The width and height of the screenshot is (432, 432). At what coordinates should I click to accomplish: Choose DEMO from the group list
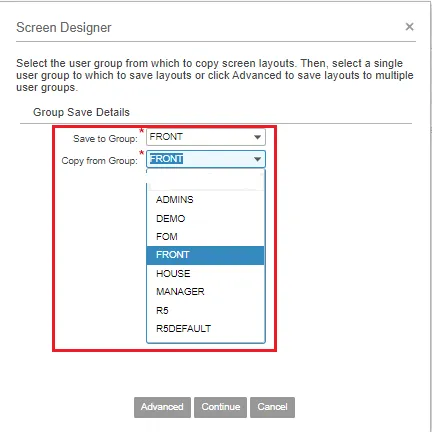coord(205,219)
